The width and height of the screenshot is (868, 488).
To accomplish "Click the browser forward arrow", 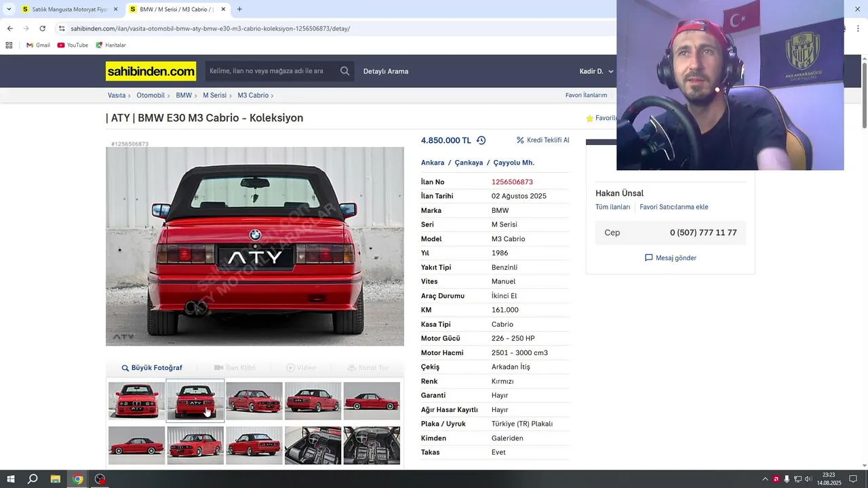I will tap(26, 28).
